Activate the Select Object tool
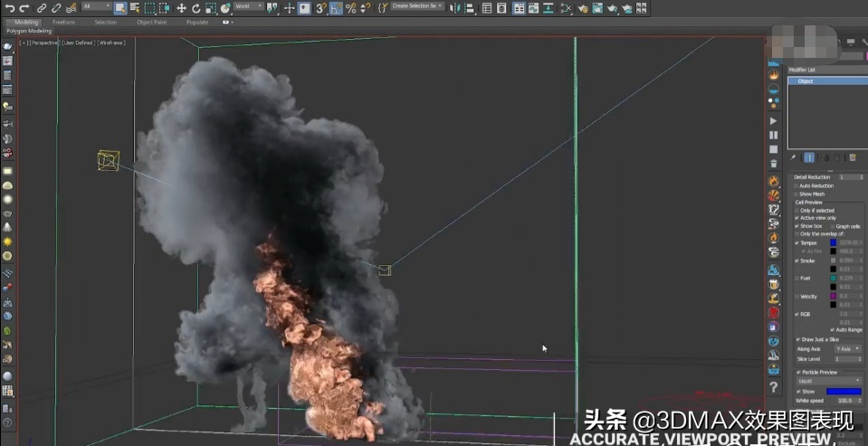The height and width of the screenshot is (446, 868). point(120,8)
